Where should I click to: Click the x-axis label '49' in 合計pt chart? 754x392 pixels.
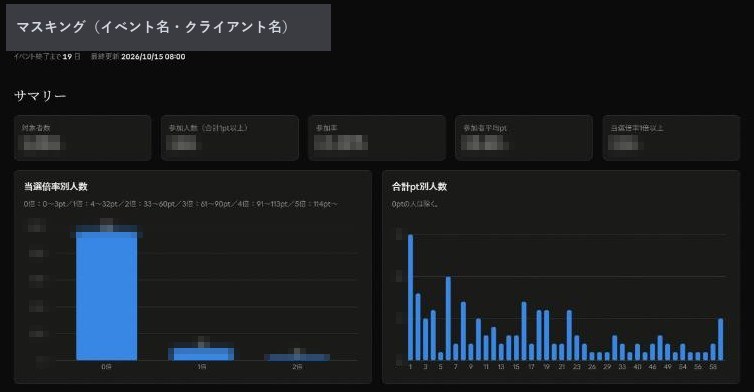click(x=667, y=367)
